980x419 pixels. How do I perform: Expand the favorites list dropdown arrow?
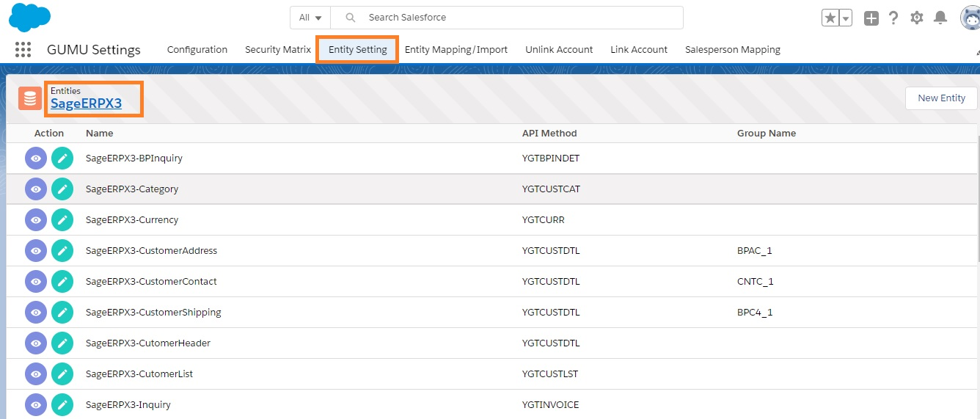(x=846, y=18)
